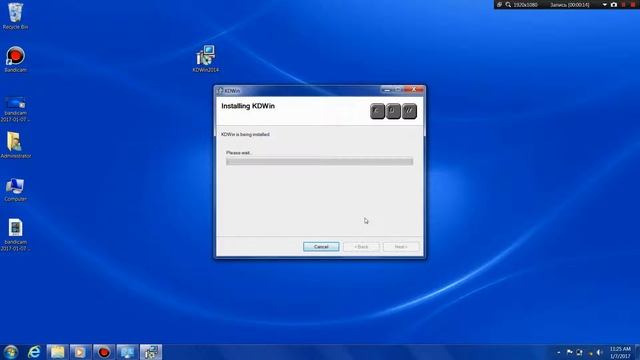Image resolution: width=640 pixels, height=360 pixels.
Task: Close the KDWin installer window
Action: 414,90
